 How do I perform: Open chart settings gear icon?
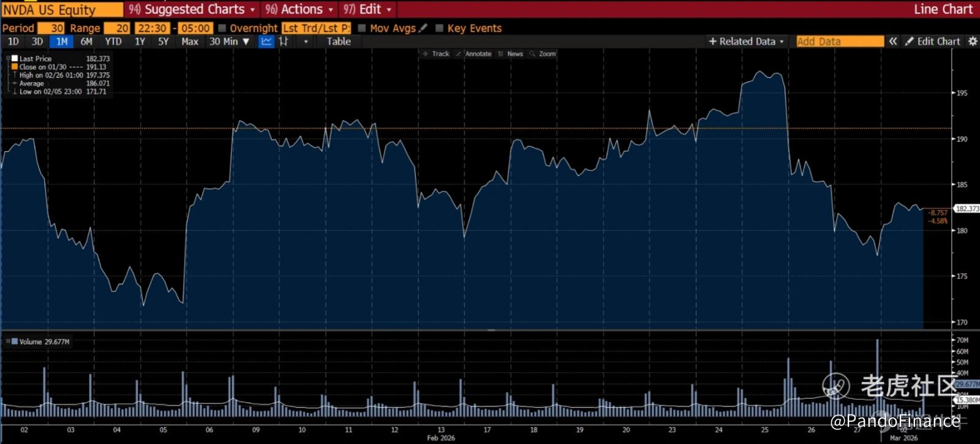pyautogui.click(x=973, y=42)
